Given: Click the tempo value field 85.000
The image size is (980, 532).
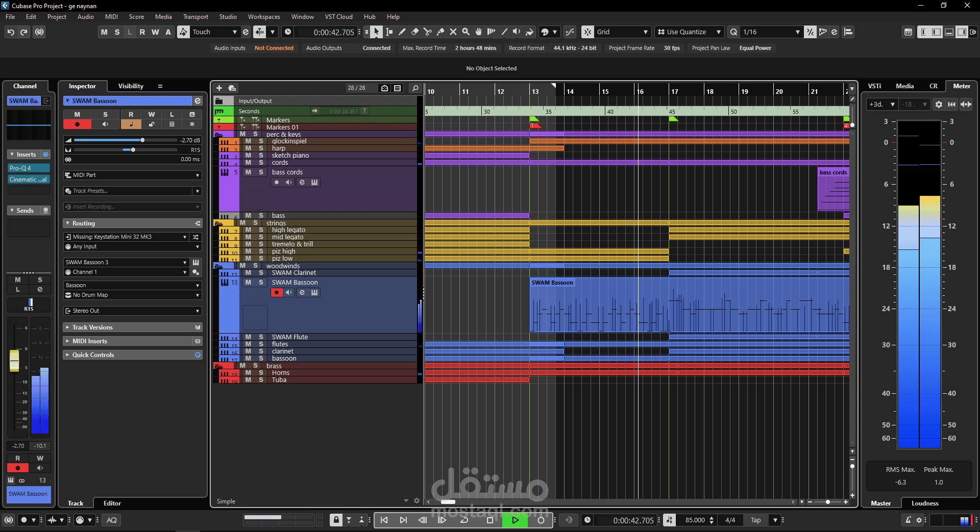Looking at the screenshot, I should [695, 520].
